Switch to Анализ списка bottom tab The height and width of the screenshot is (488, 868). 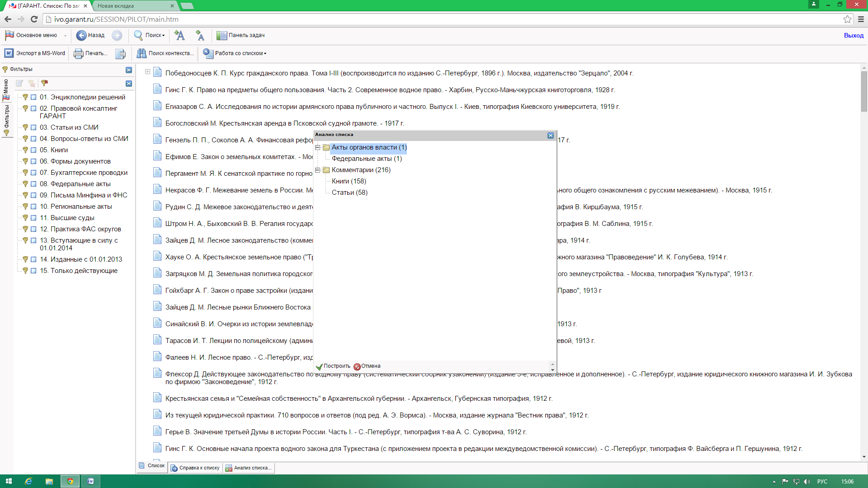249,468
